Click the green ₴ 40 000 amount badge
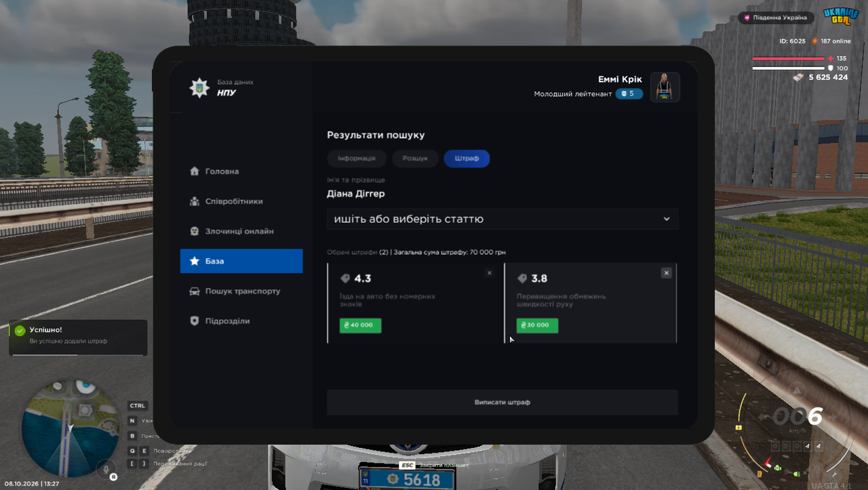Viewport: 868px width, 490px height. point(361,325)
